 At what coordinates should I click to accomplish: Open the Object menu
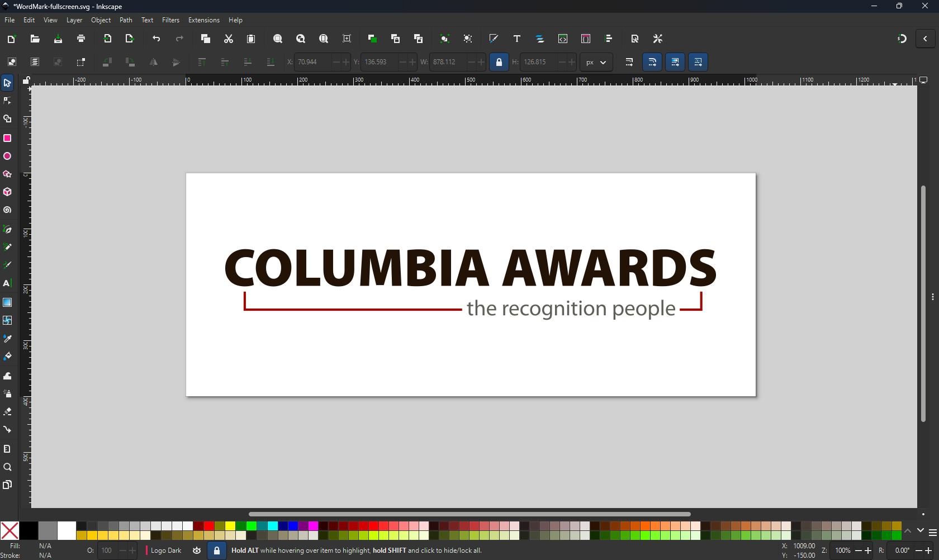pos(101,20)
